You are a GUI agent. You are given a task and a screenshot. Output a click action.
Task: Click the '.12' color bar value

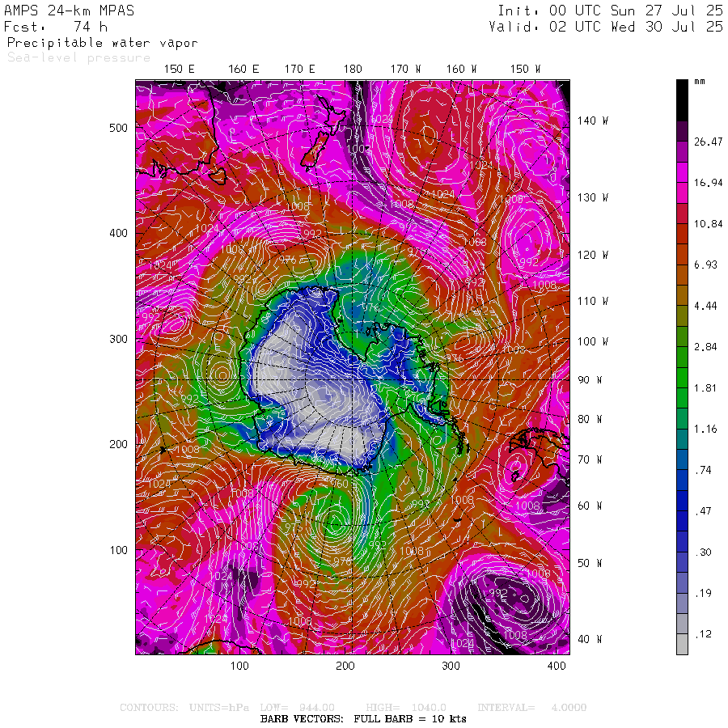pyautogui.click(x=703, y=633)
